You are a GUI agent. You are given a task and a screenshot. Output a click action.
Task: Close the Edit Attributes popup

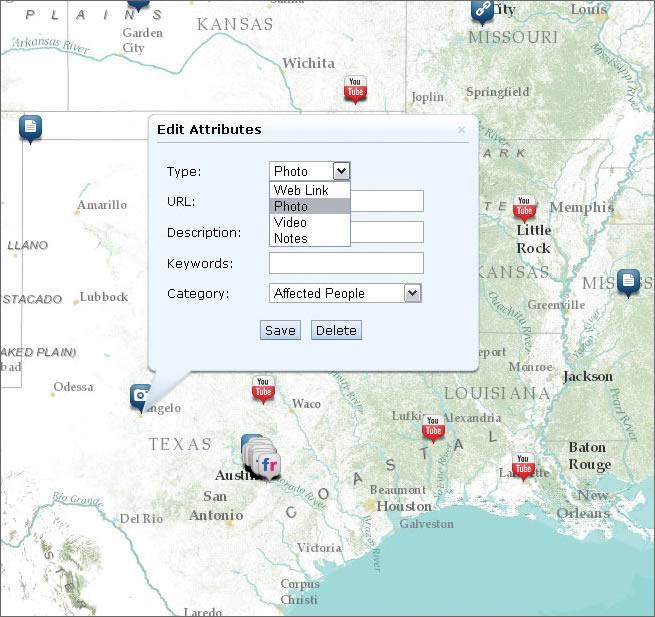tap(461, 130)
